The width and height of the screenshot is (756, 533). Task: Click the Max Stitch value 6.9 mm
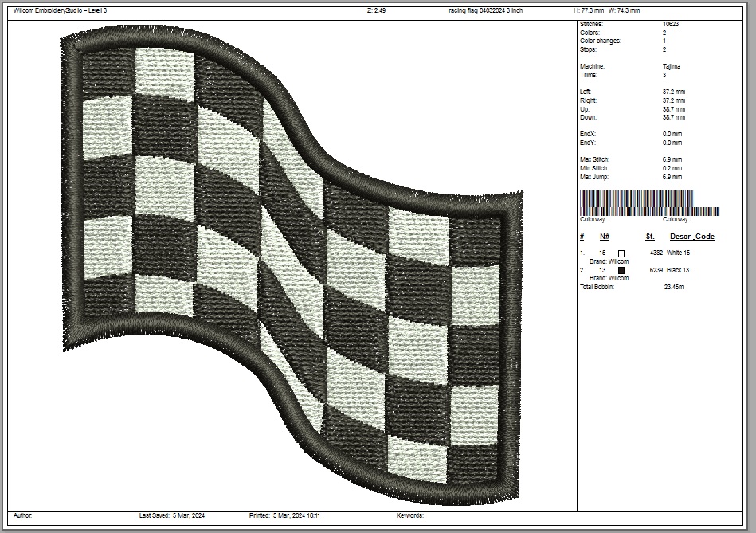672,160
